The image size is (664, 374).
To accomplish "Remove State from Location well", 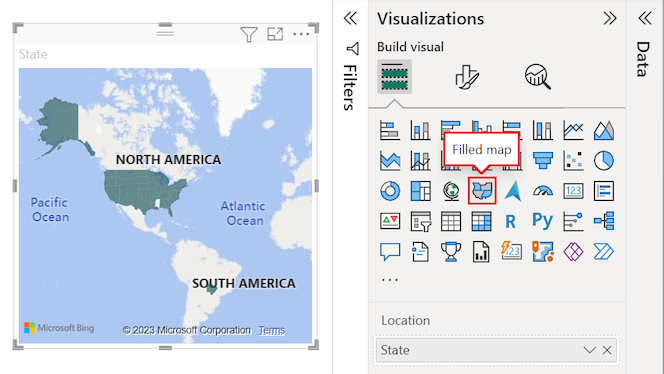I will click(x=607, y=350).
